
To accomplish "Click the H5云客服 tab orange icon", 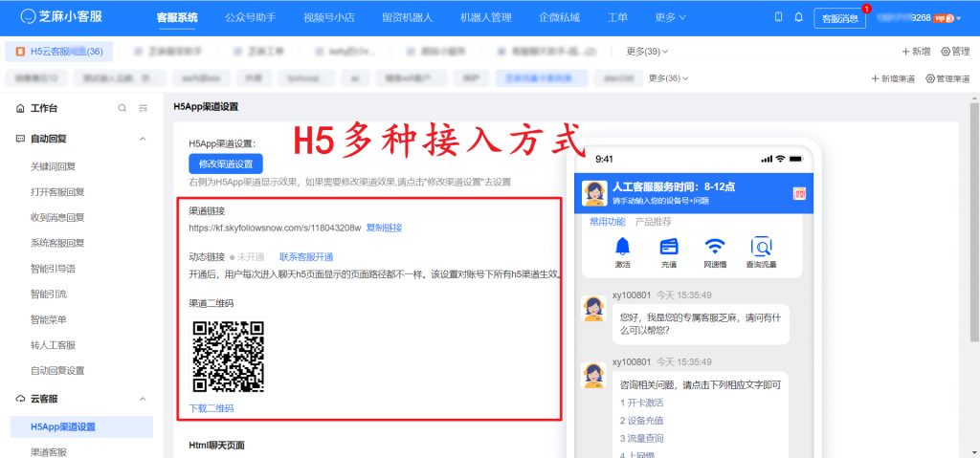I will tap(20, 52).
